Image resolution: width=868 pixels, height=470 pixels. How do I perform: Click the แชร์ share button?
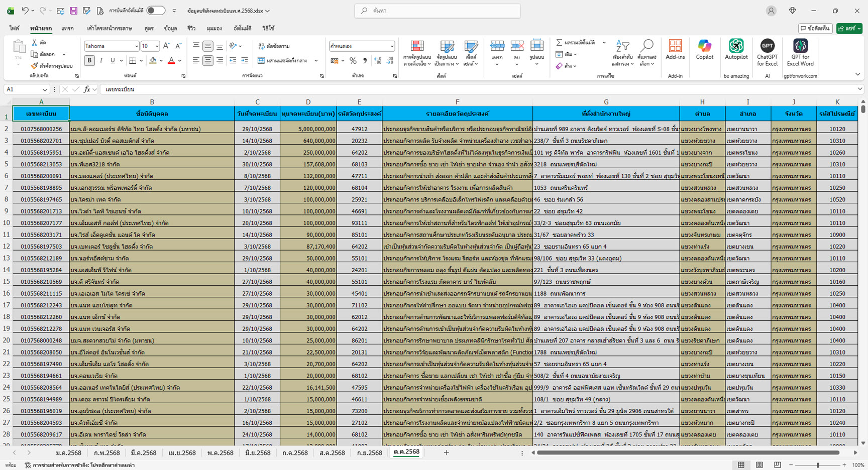click(849, 29)
